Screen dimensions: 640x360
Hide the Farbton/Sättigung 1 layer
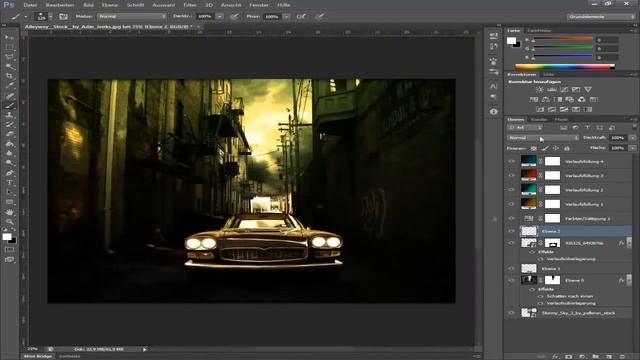point(511,218)
